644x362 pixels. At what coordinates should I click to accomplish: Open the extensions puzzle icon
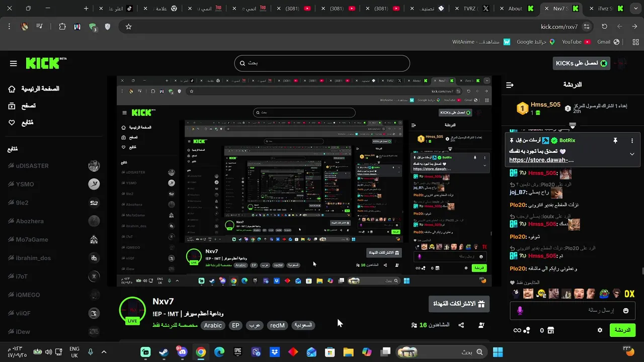pos(62,27)
